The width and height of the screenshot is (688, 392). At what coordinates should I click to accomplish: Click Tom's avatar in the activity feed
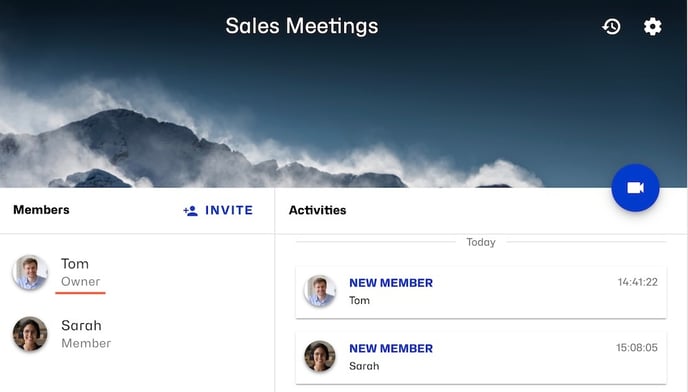click(x=320, y=291)
